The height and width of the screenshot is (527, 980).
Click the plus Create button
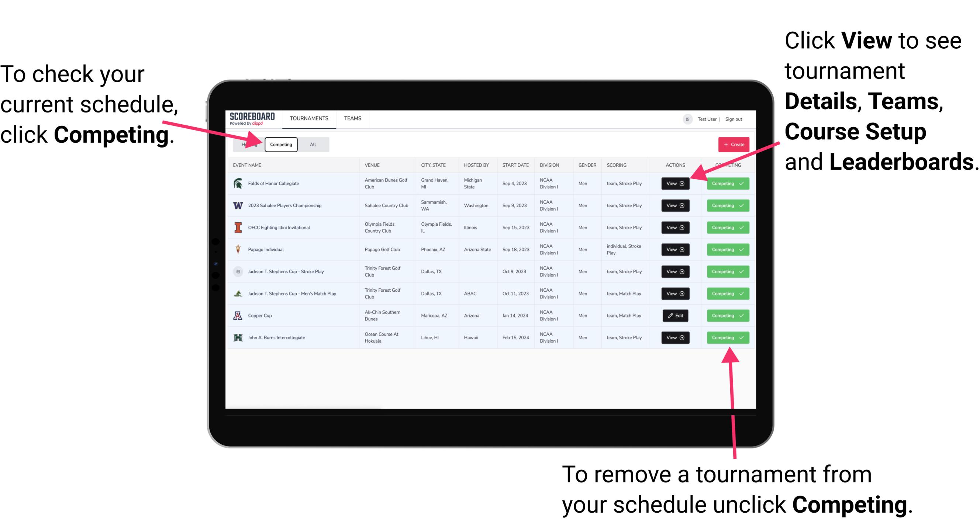[732, 144]
